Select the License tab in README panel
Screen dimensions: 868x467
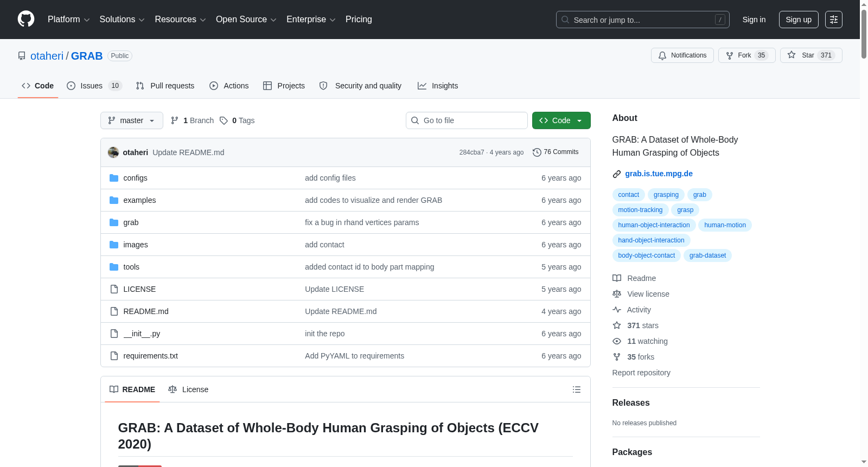point(188,389)
